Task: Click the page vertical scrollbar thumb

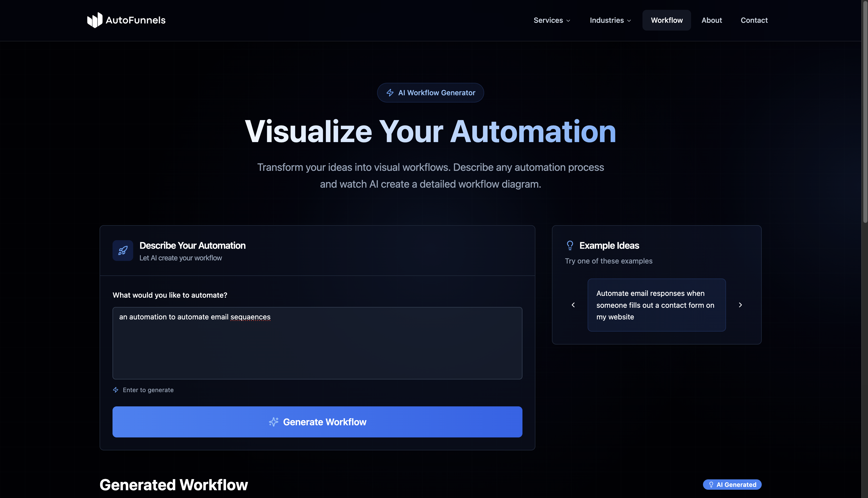Action: tap(865, 113)
